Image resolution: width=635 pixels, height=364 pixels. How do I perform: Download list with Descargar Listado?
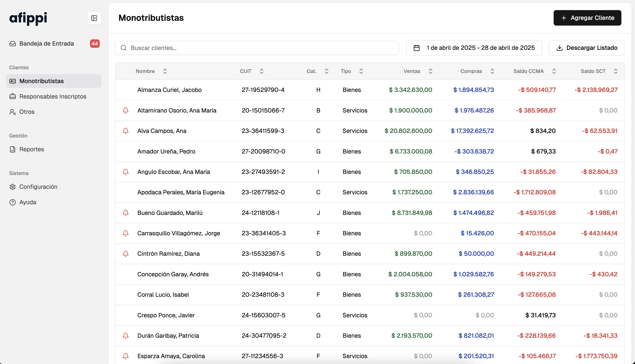click(x=587, y=48)
